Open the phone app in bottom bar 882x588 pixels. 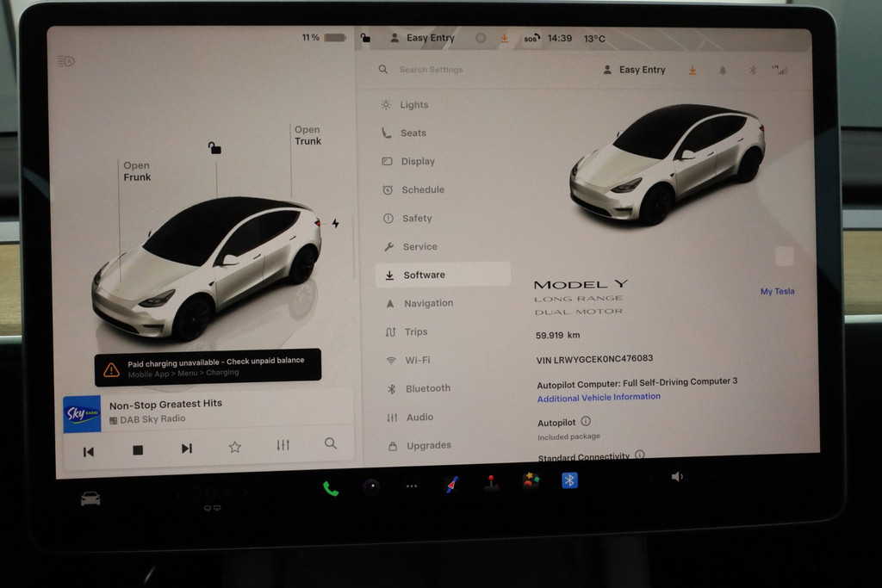point(331,488)
